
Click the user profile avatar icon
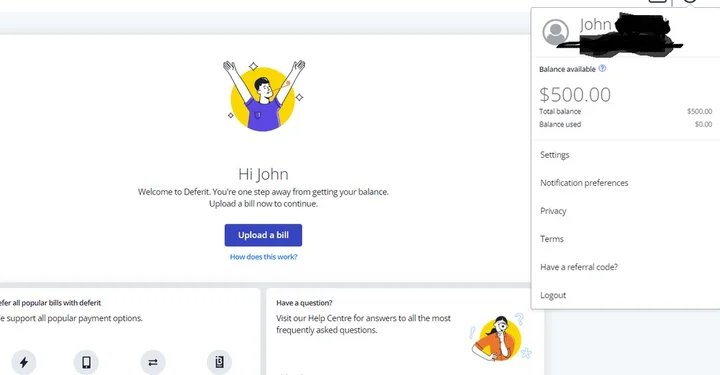tap(556, 32)
